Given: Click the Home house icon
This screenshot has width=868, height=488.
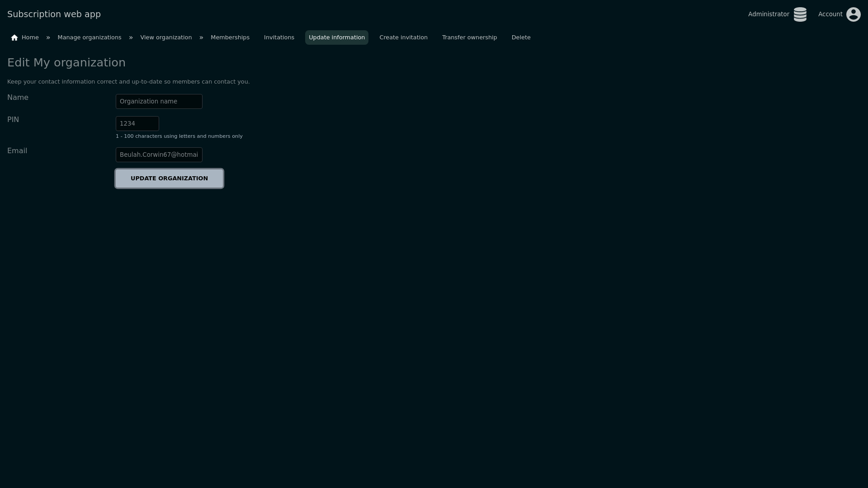Looking at the screenshot, I should click(14, 38).
